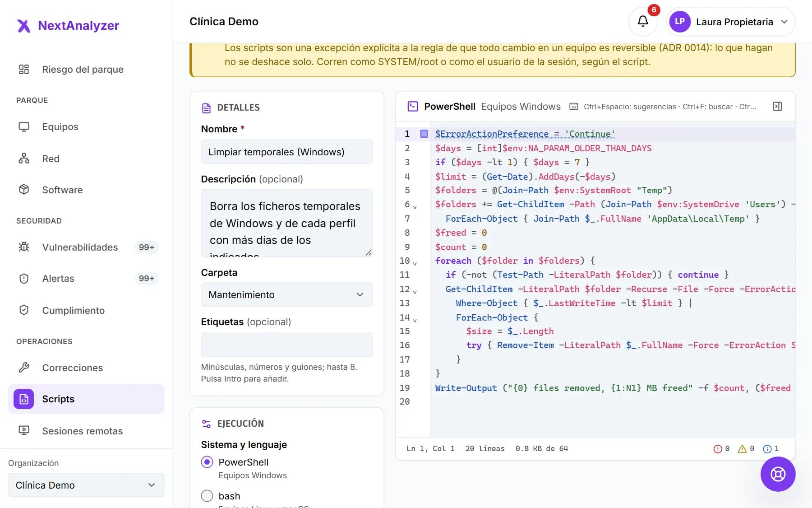Click the PowerShell terminal icon in editor header
This screenshot has height=508, width=812.
point(412,107)
